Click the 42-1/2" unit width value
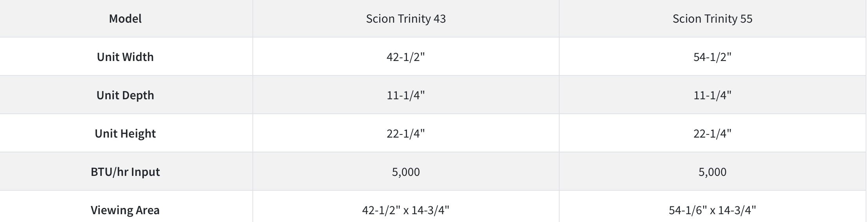This screenshot has width=868, height=222. click(406, 57)
